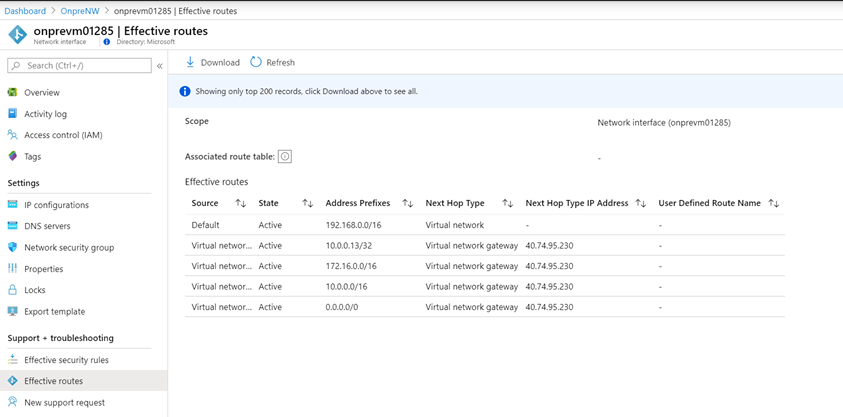Viewport: 843px width, 417px height.
Task: Sort by Next Hop Type arrows
Action: pyautogui.click(x=507, y=204)
